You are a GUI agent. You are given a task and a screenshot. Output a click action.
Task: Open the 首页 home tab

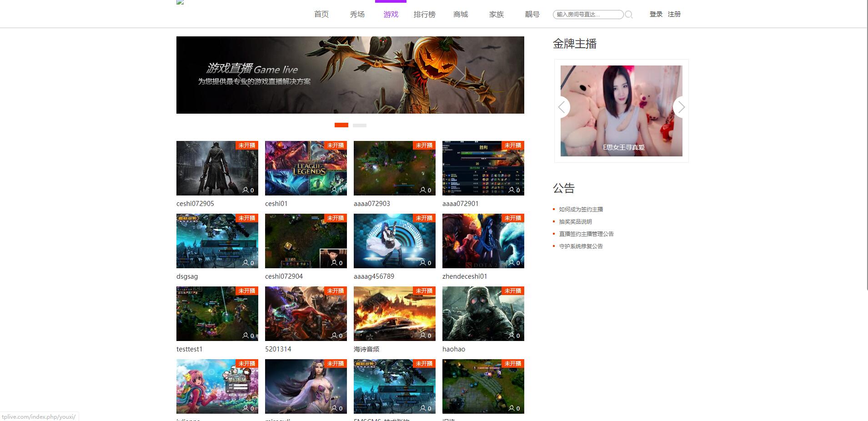coord(321,15)
